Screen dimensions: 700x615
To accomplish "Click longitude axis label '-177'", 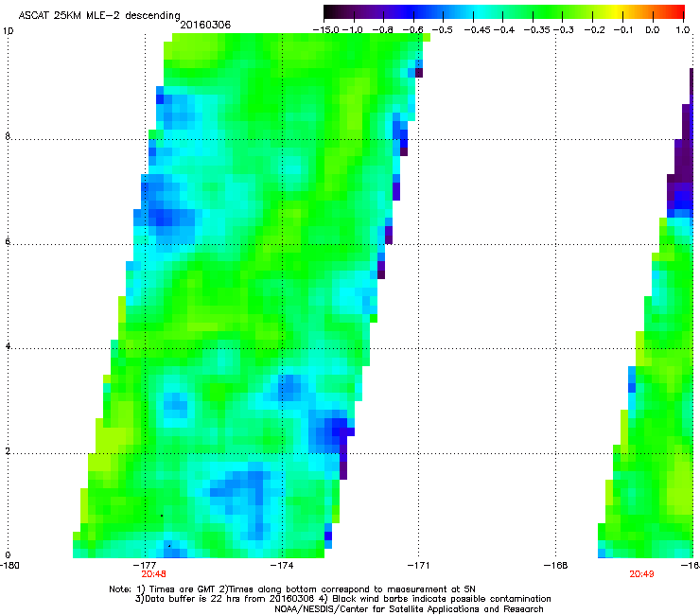I will [146, 566].
